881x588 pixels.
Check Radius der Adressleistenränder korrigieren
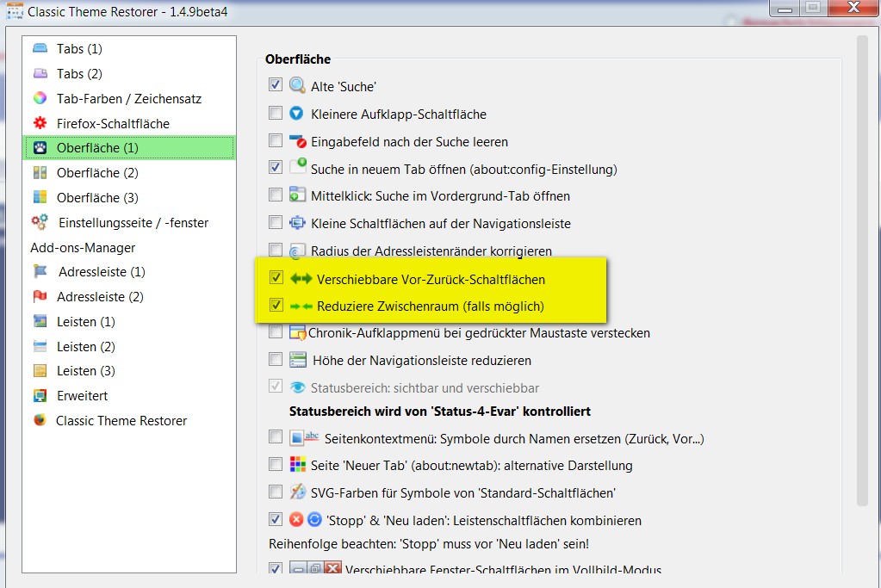click(x=276, y=250)
